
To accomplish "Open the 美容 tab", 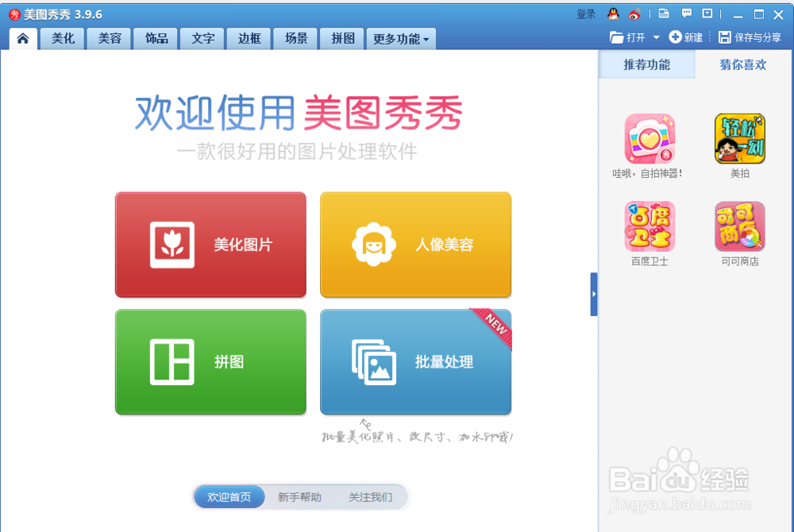I will [x=110, y=38].
